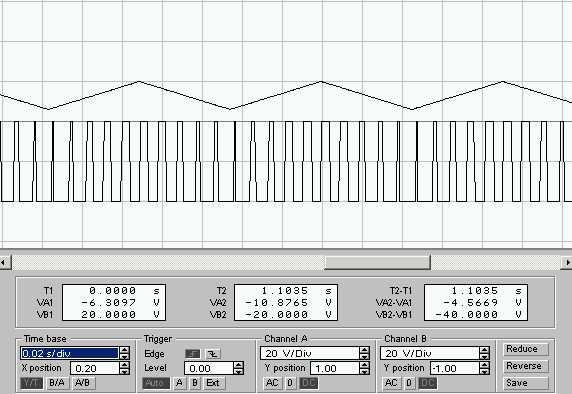
Task: Click the Reverse button
Action: (525, 366)
